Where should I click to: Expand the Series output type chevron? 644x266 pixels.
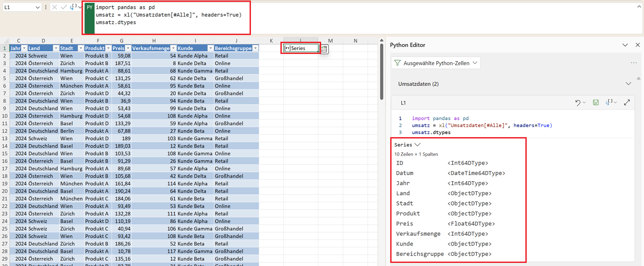[x=417, y=145]
